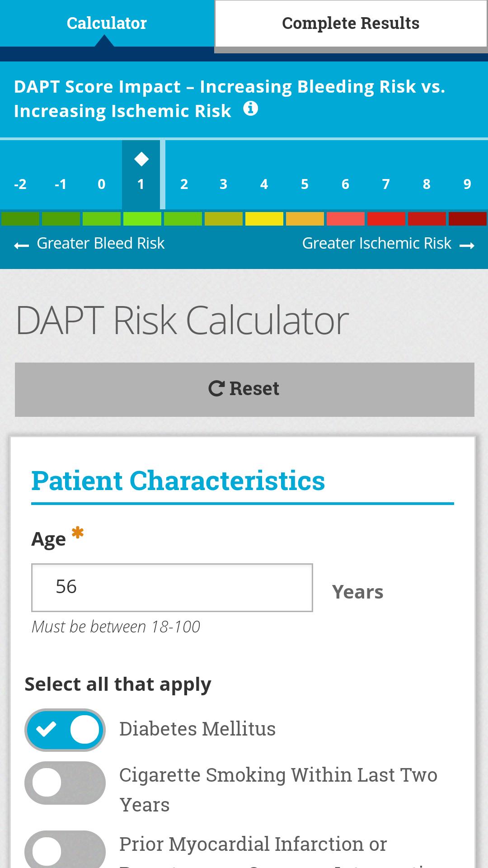Screen dimensions: 488x868
Task: Click the orange required asterisk by Age
Action: coord(78,533)
